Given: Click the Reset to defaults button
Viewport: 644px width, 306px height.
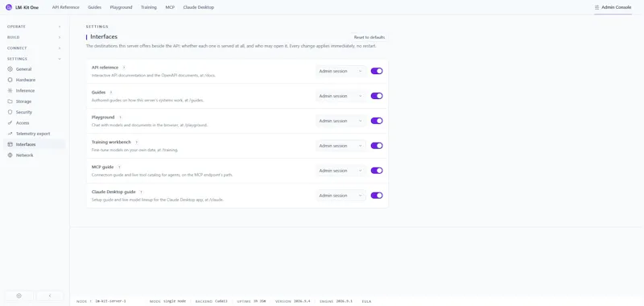Looking at the screenshot, I should click(369, 37).
